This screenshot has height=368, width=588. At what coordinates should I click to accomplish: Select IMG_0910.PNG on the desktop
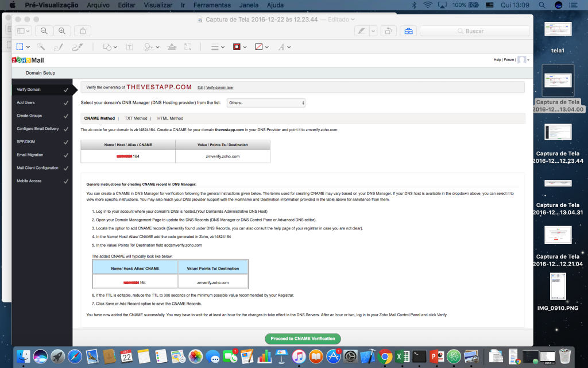pyautogui.click(x=558, y=286)
